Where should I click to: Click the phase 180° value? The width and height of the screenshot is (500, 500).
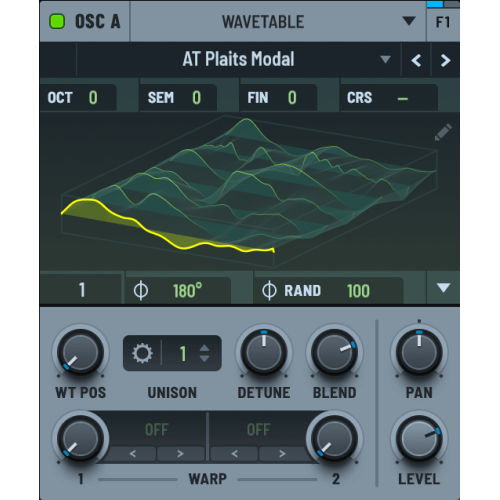pos(187,291)
